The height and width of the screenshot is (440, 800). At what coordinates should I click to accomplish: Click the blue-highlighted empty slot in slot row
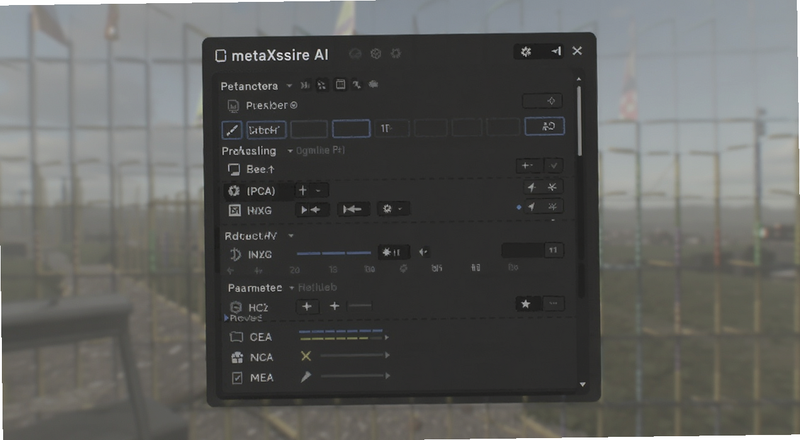pos(351,129)
